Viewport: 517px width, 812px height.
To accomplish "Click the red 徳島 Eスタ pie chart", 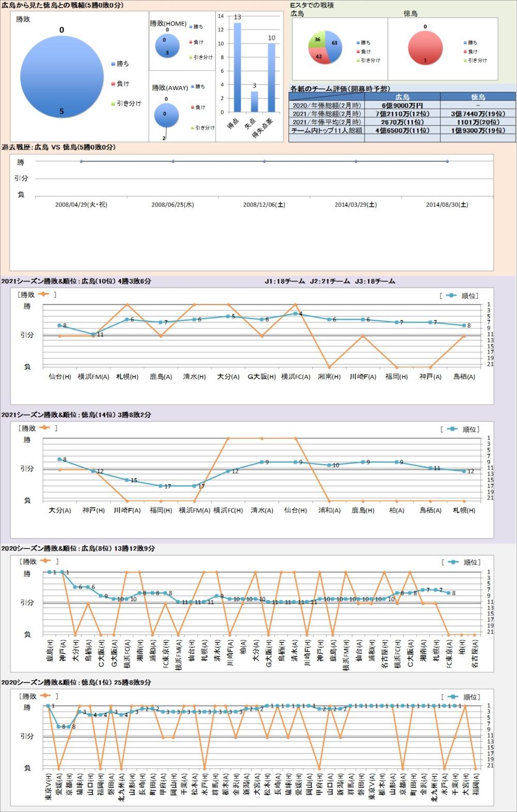I will tap(425, 47).
